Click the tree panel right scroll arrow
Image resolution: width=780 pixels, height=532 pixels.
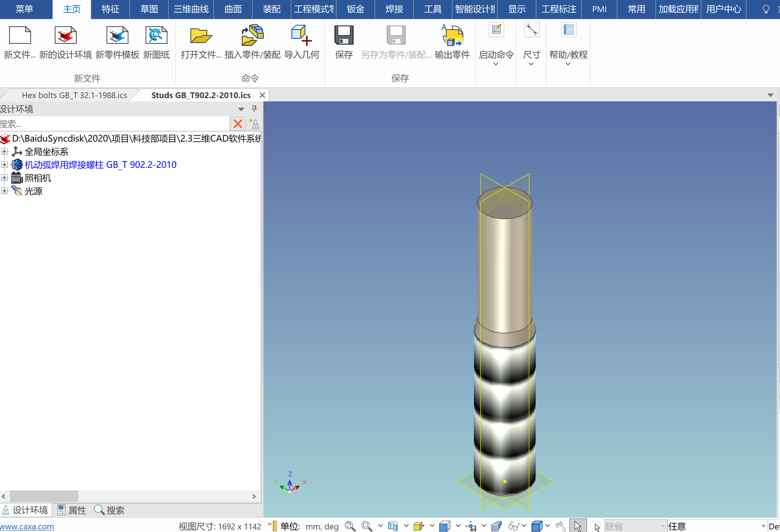[x=254, y=496]
